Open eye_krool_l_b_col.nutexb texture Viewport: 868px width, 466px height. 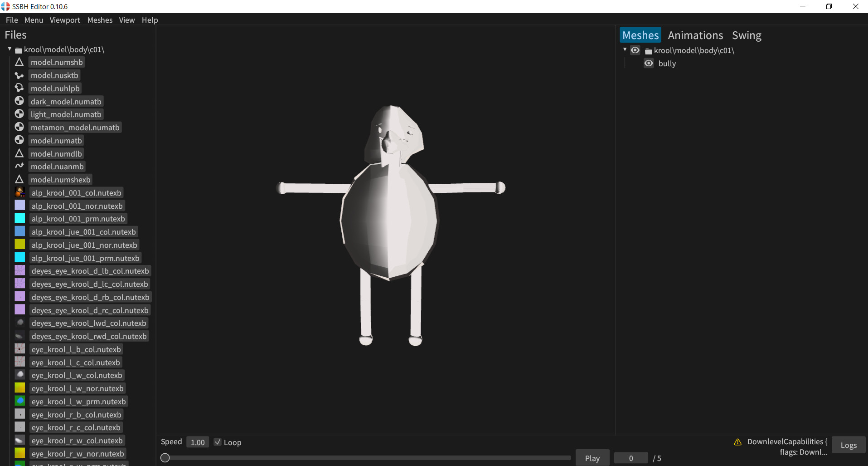pyautogui.click(x=76, y=349)
